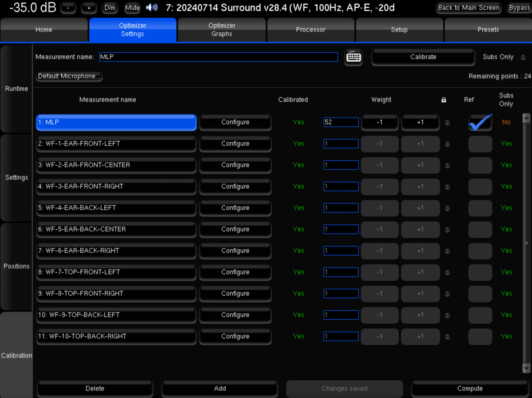Increase MLP weight with +1
This screenshot has width=532, height=398.
(x=420, y=122)
